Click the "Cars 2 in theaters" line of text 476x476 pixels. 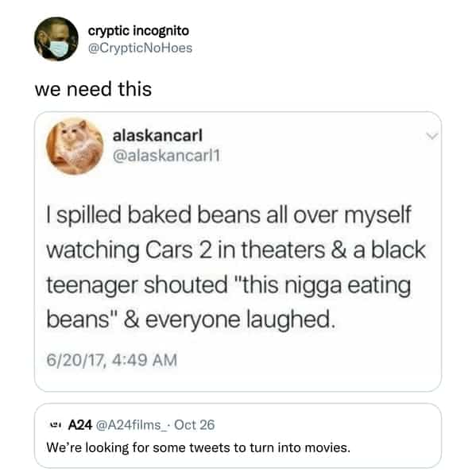point(236,250)
